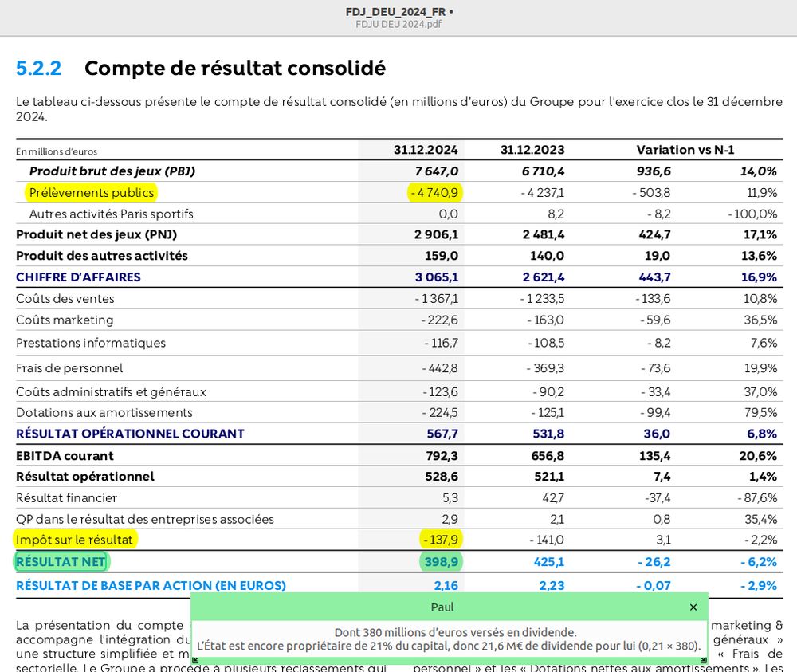Click the 'Produit net des jeux (PNJ)' row label
This screenshot has width=797, height=672.
[96, 235]
